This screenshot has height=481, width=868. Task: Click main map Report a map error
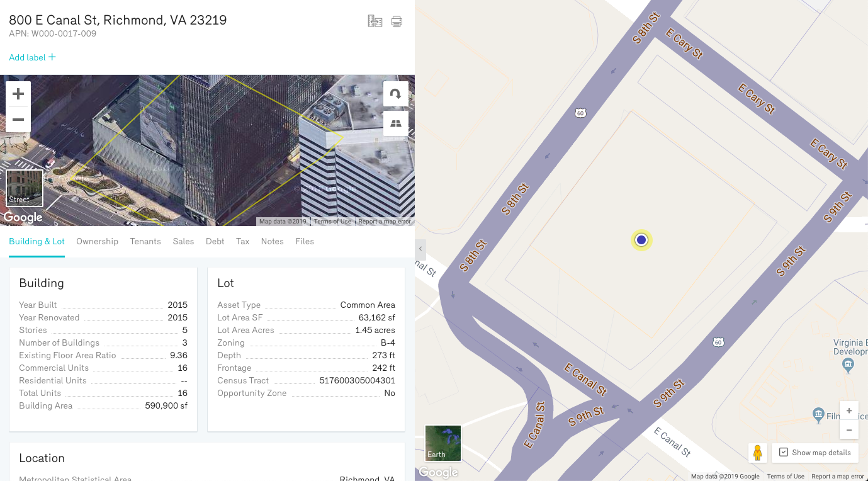click(838, 477)
